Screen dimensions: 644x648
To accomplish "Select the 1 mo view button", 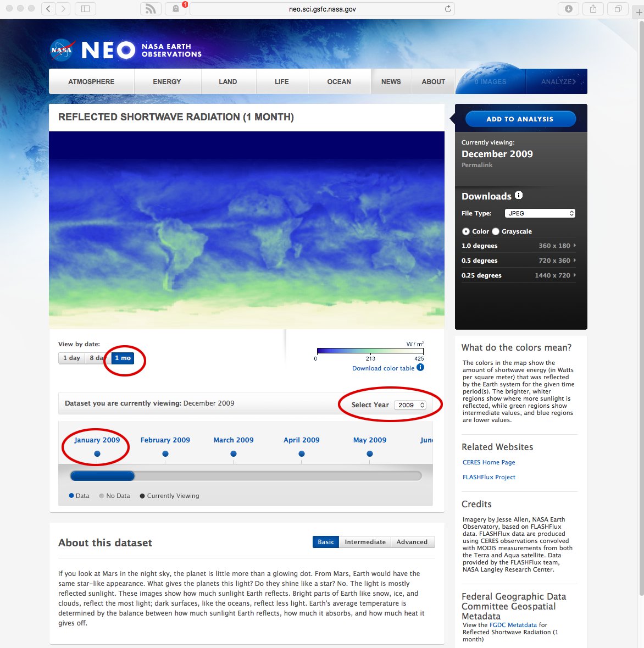I will (123, 358).
